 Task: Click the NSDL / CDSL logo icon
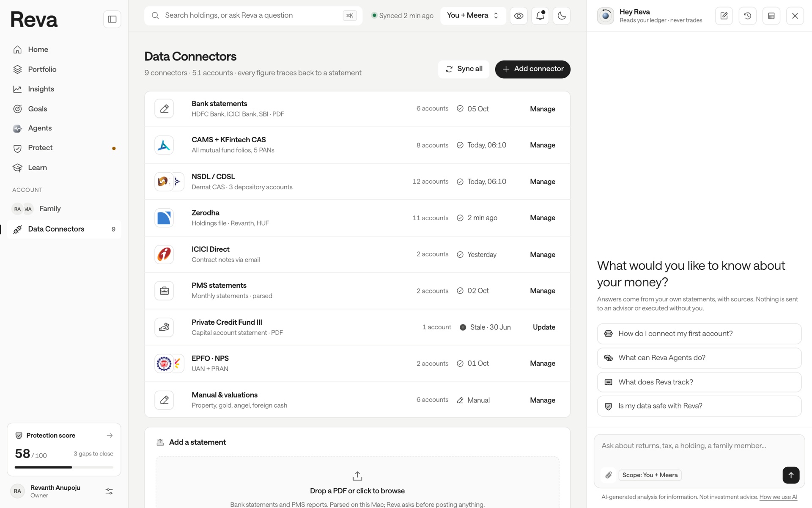point(169,182)
